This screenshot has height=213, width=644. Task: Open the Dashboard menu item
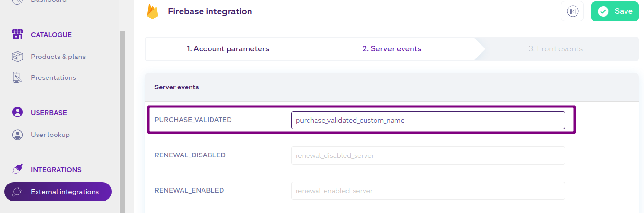pyautogui.click(x=48, y=1)
